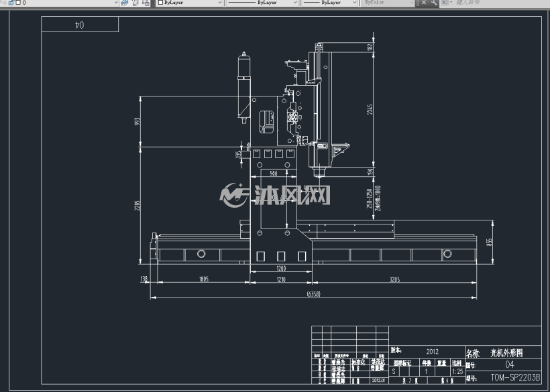Select the 3205 horizontal dimension text

[x=394, y=279]
